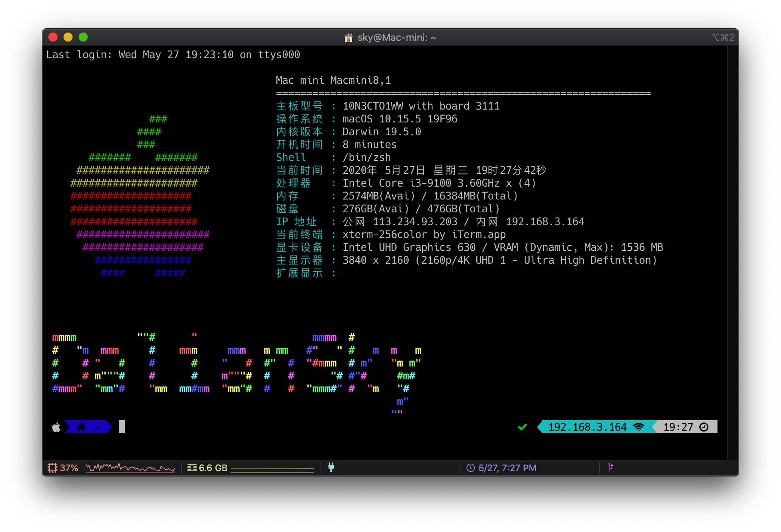Screen dimensions: 781x532
Task: Click the 37% CPU usage label
Action: click(69, 468)
